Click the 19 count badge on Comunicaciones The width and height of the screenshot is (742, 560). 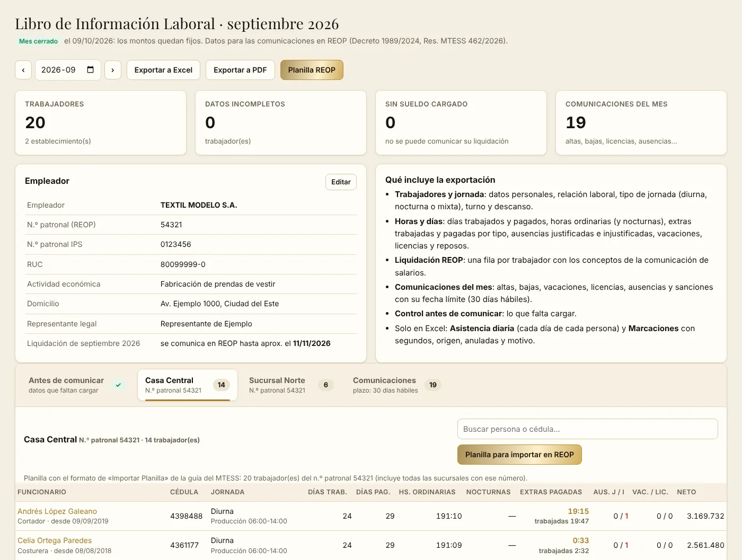tap(433, 385)
